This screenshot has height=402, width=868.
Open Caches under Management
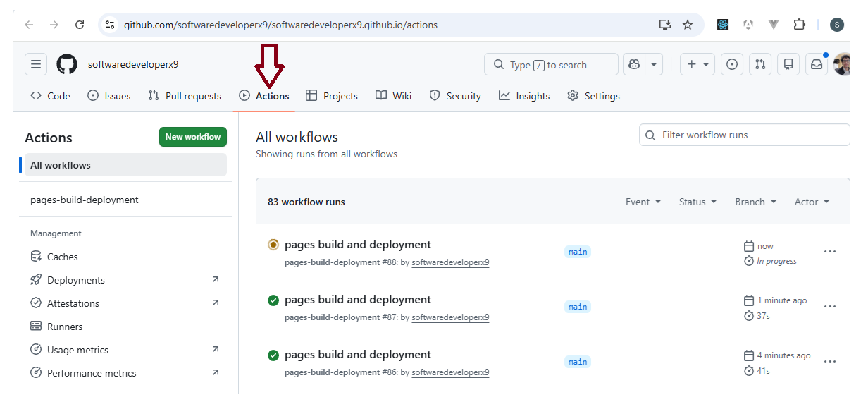(125, 257)
